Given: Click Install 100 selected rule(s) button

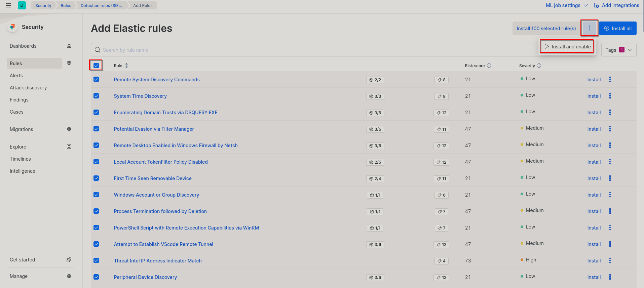Looking at the screenshot, I should [546, 28].
